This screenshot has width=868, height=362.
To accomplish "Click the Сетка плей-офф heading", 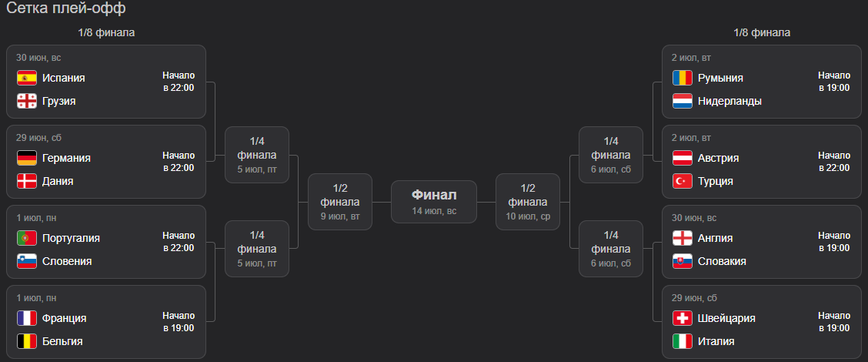I will point(66,8).
